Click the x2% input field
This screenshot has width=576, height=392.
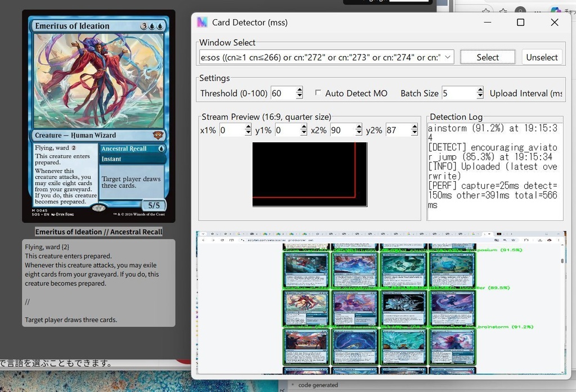tap(343, 130)
